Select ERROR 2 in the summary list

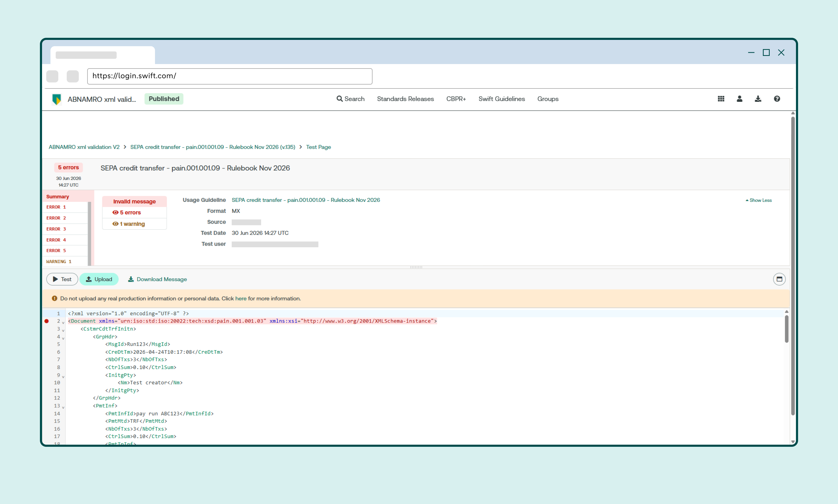(65, 218)
